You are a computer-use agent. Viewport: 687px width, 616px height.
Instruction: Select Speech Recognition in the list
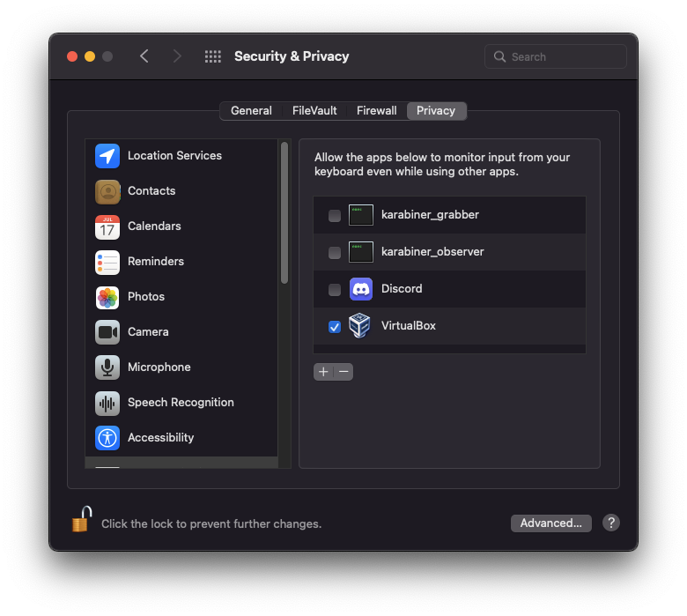[180, 403]
